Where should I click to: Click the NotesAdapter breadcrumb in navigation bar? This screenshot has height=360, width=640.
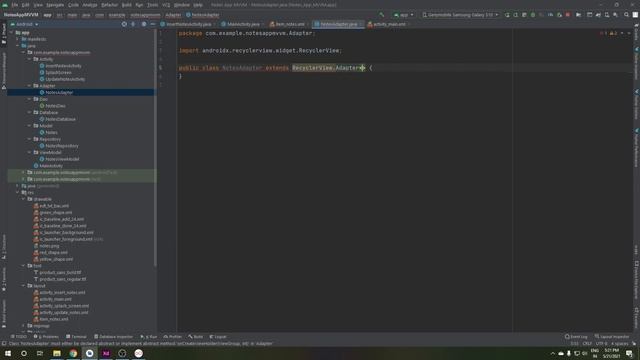(x=203, y=15)
